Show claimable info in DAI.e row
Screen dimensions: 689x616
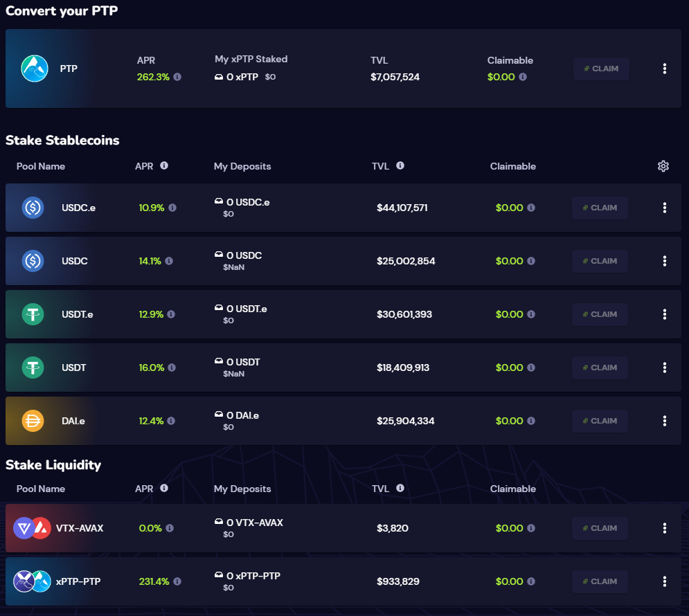pyautogui.click(x=531, y=421)
